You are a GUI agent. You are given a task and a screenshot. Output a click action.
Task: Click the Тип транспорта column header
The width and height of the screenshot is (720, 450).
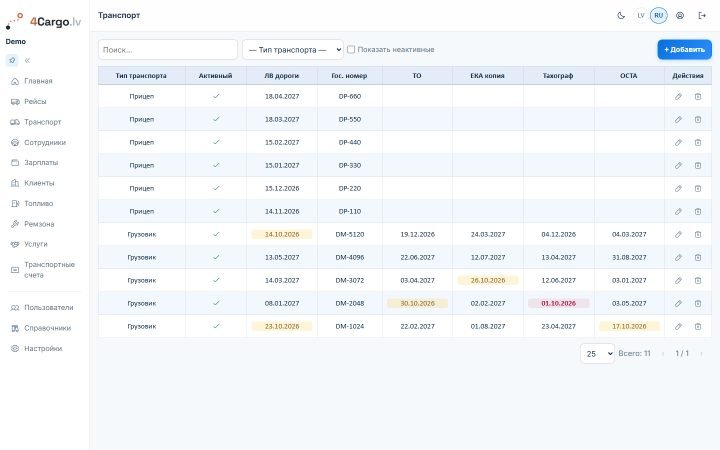point(141,76)
